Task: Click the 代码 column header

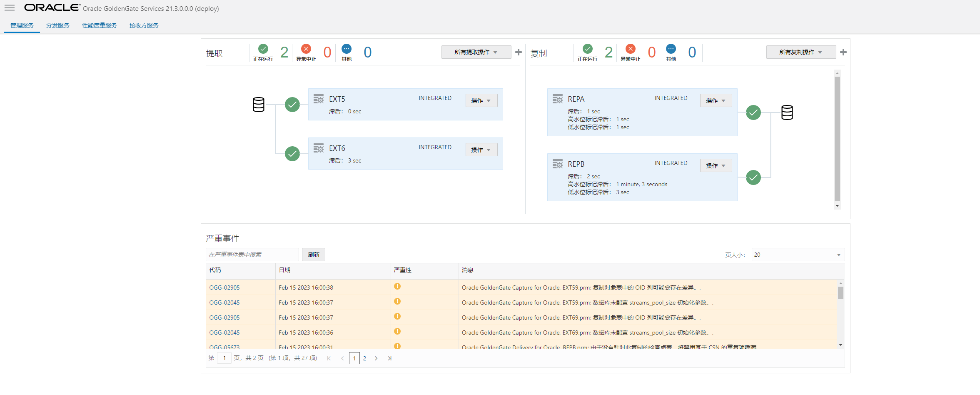Action: pos(241,270)
